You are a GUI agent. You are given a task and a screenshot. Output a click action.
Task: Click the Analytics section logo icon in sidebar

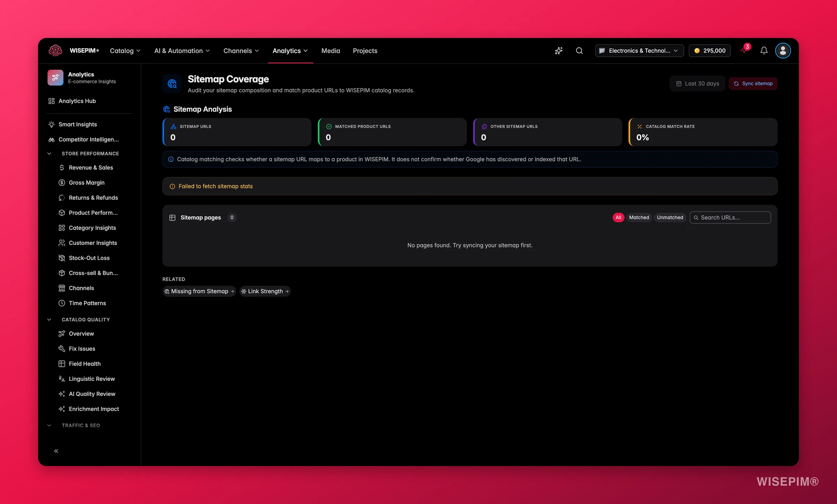click(x=55, y=77)
